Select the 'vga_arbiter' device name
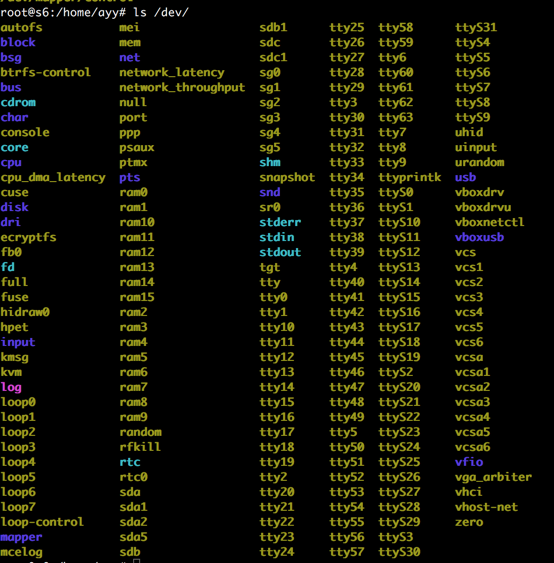554x563 pixels. [493, 477]
